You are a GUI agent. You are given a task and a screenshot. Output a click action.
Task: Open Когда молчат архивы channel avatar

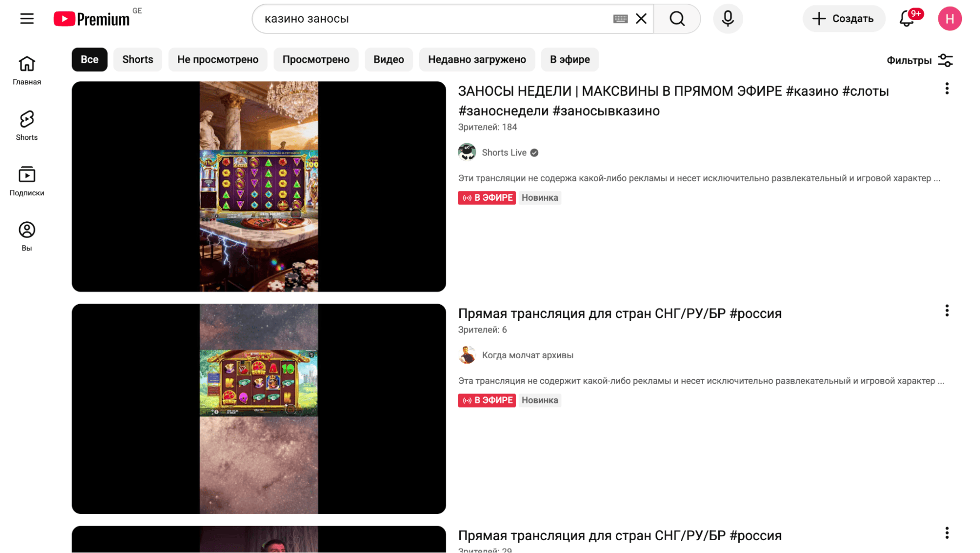[467, 355]
